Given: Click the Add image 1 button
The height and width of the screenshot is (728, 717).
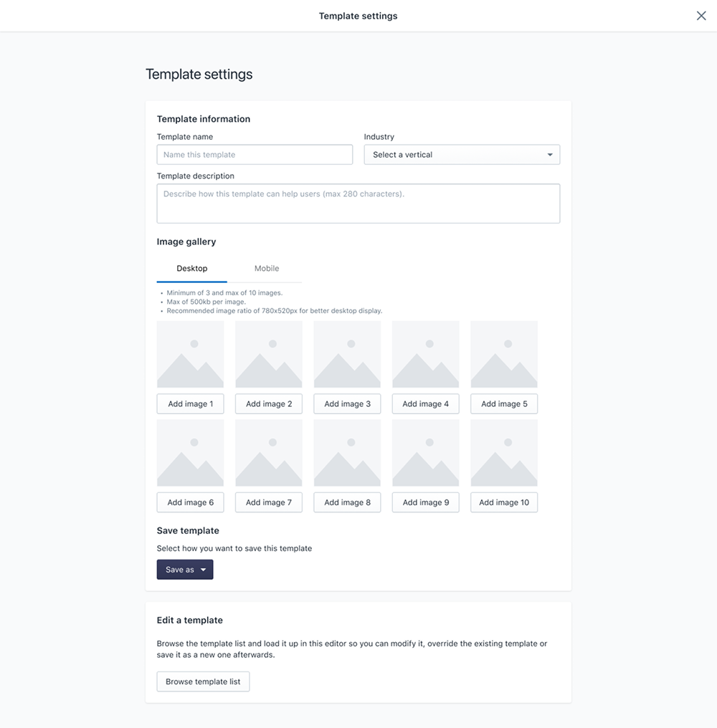Looking at the screenshot, I should pyautogui.click(x=190, y=403).
